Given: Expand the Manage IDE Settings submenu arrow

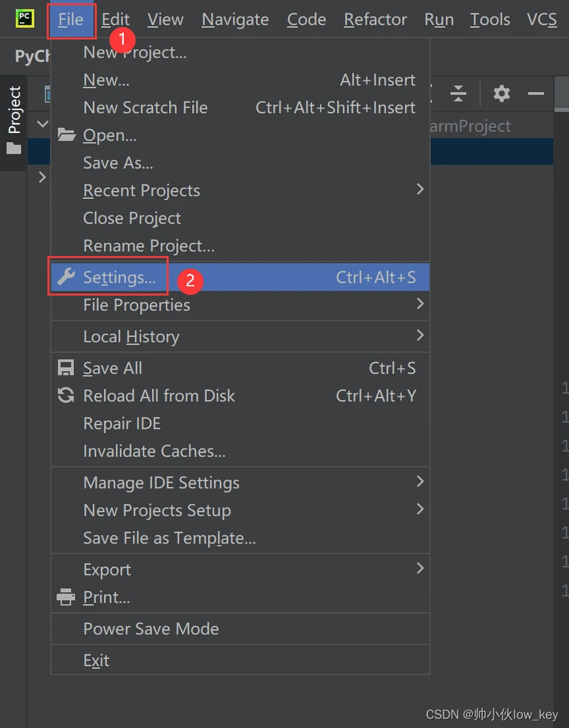Looking at the screenshot, I should pyautogui.click(x=420, y=482).
